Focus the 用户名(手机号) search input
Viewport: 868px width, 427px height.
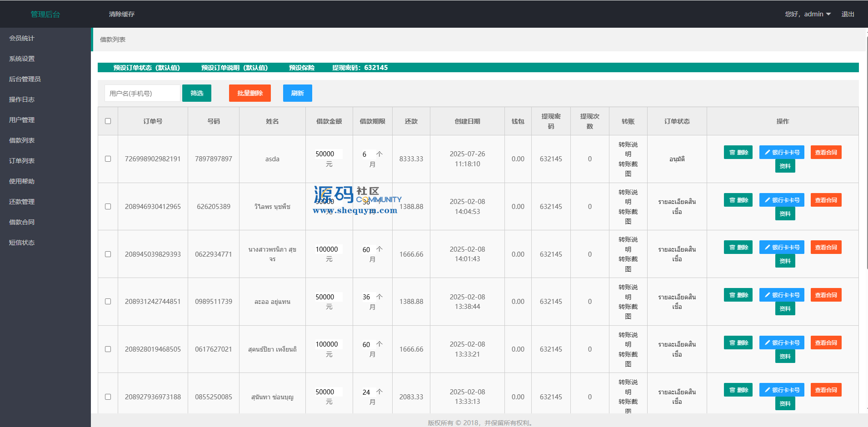point(142,93)
